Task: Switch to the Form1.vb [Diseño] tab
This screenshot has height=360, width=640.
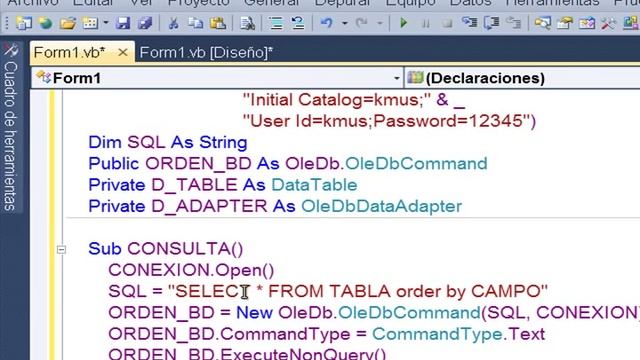Action: (206, 52)
